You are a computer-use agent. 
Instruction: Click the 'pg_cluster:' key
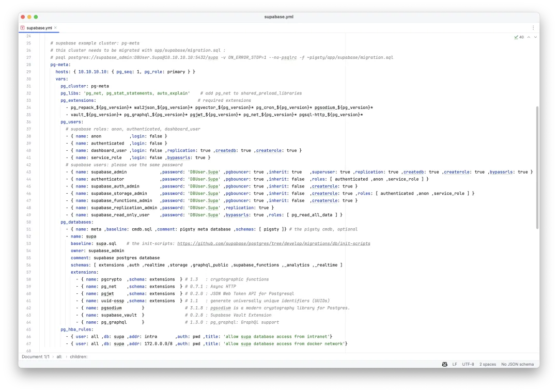pyautogui.click(x=74, y=86)
